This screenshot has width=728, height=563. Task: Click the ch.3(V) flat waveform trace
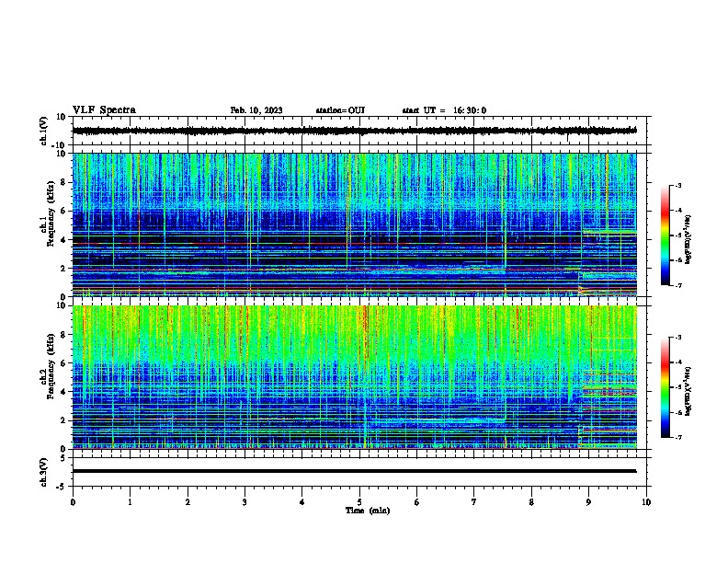point(354,471)
